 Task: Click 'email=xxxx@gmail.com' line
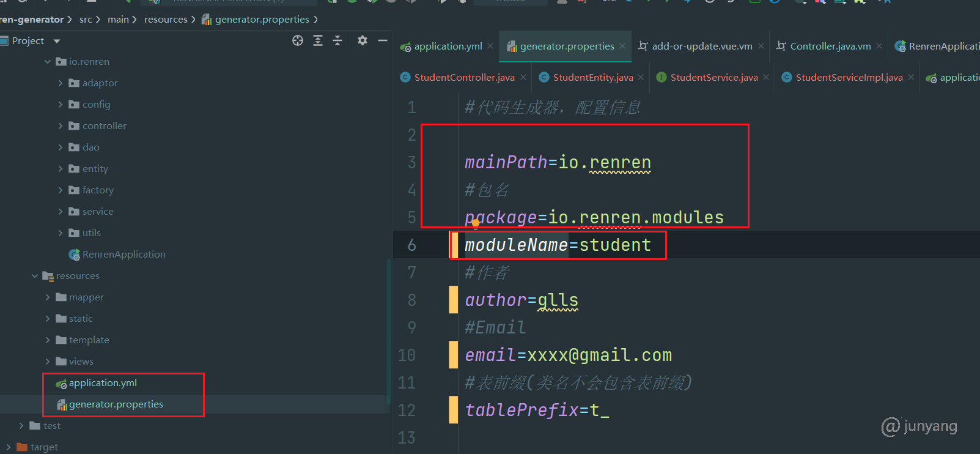point(568,355)
